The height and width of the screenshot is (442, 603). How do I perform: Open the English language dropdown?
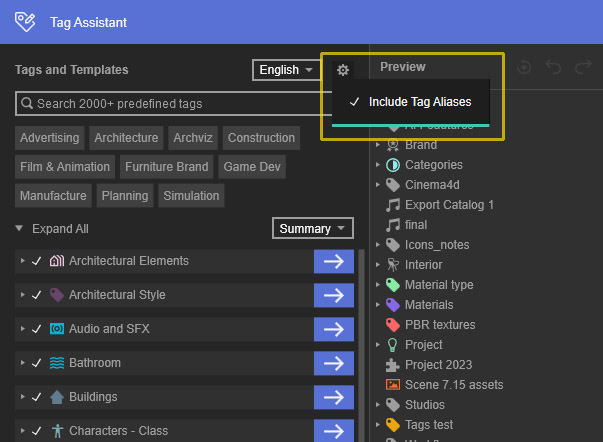click(x=286, y=70)
